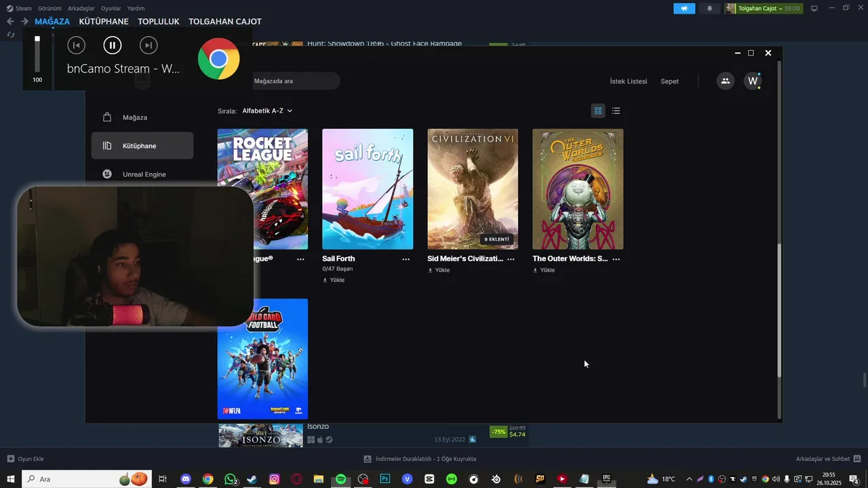Viewport: 868px width, 488px height.
Task: Open Photoshop from the taskbar
Action: (385, 479)
